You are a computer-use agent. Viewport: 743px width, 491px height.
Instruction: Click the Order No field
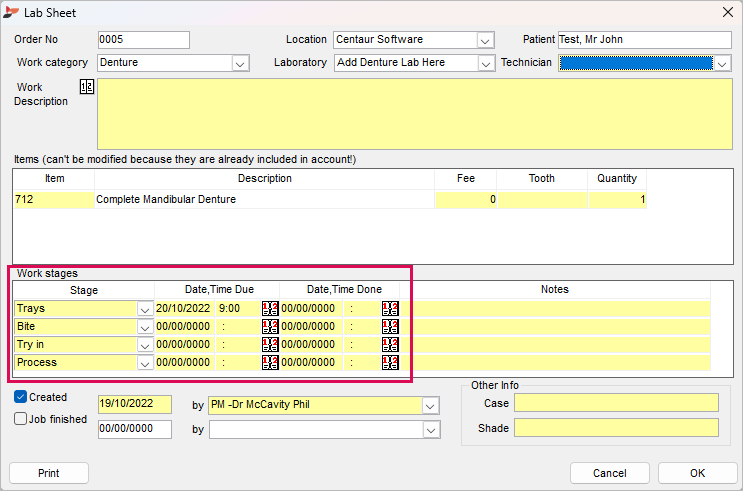pos(144,40)
